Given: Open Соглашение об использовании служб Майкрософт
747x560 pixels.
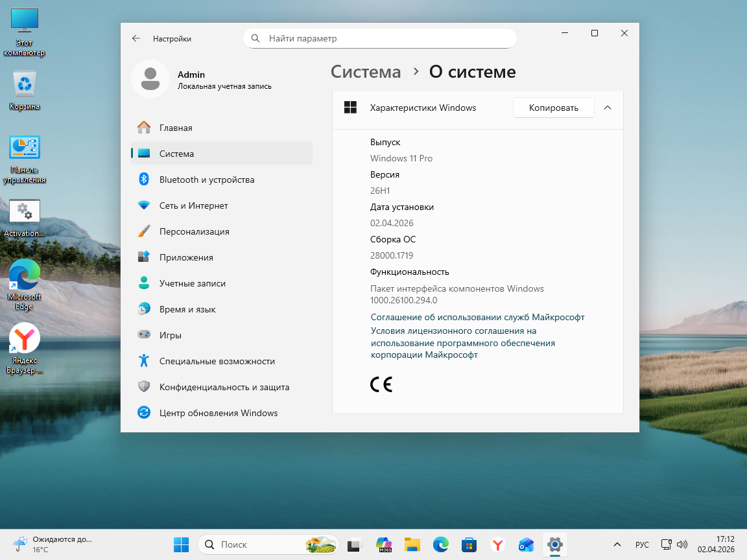Looking at the screenshot, I should [477, 317].
